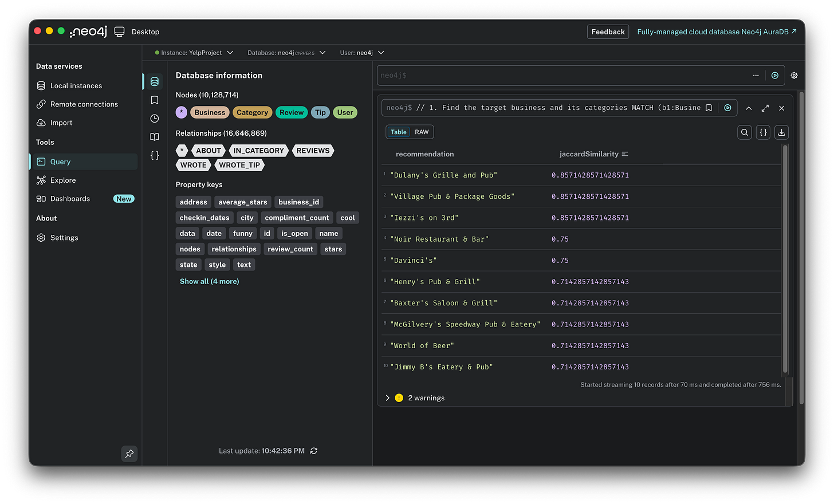This screenshot has height=504, width=834.
Task: Pin the sidebar with pin icon
Action: pos(129,454)
